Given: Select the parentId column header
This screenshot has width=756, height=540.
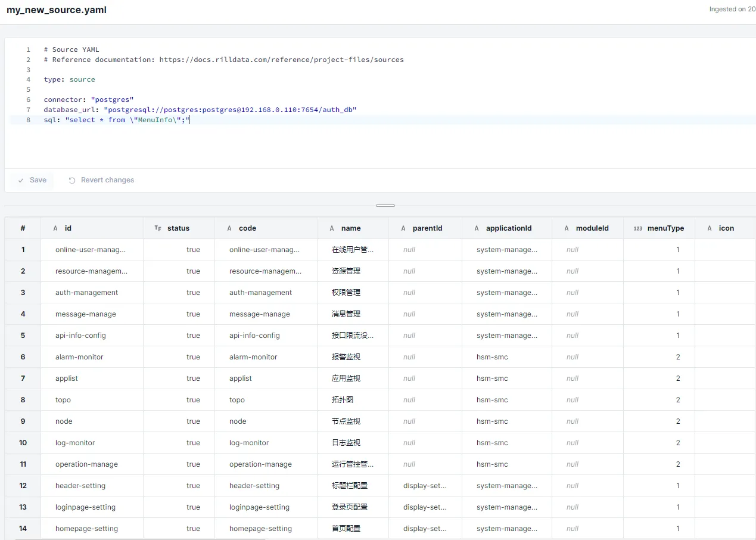Looking at the screenshot, I should tap(425, 228).
